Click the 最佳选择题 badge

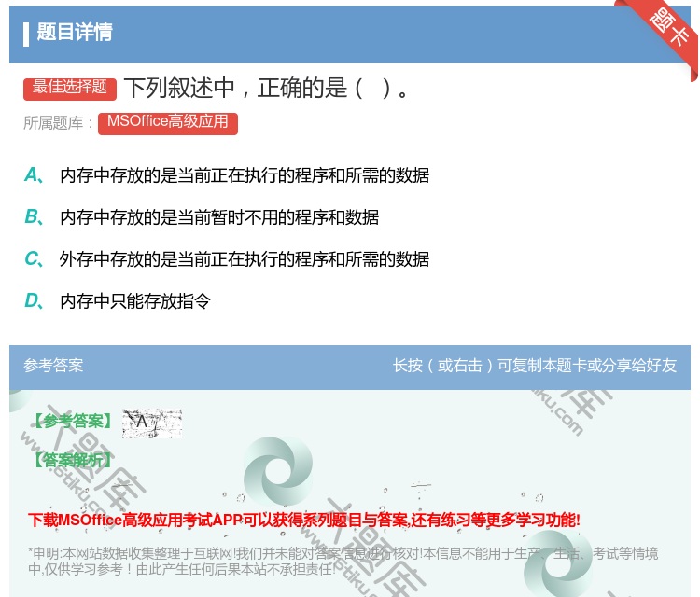70,88
